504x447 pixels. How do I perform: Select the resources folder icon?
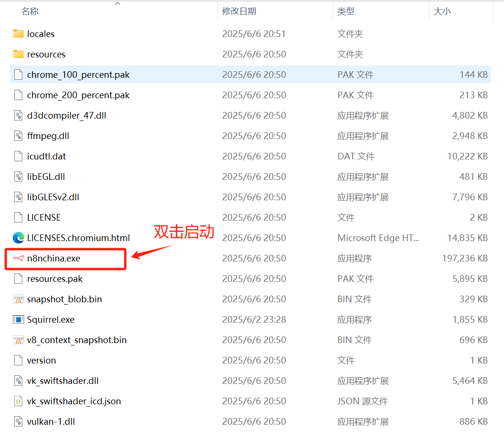coord(19,54)
